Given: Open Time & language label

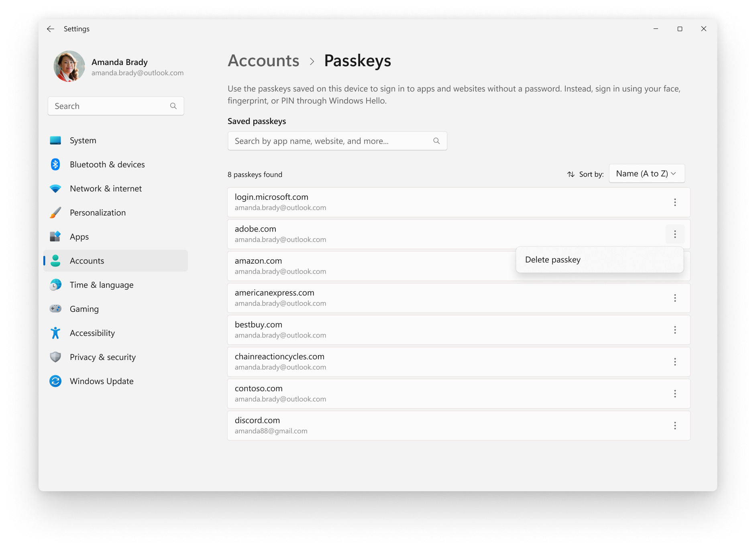Looking at the screenshot, I should tap(102, 285).
